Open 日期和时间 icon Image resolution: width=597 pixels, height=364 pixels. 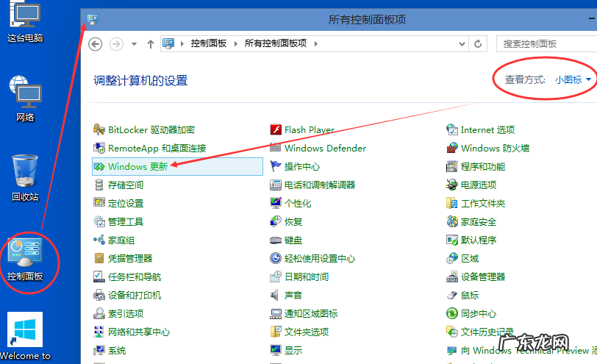pyautogui.click(x=276, y=276)
